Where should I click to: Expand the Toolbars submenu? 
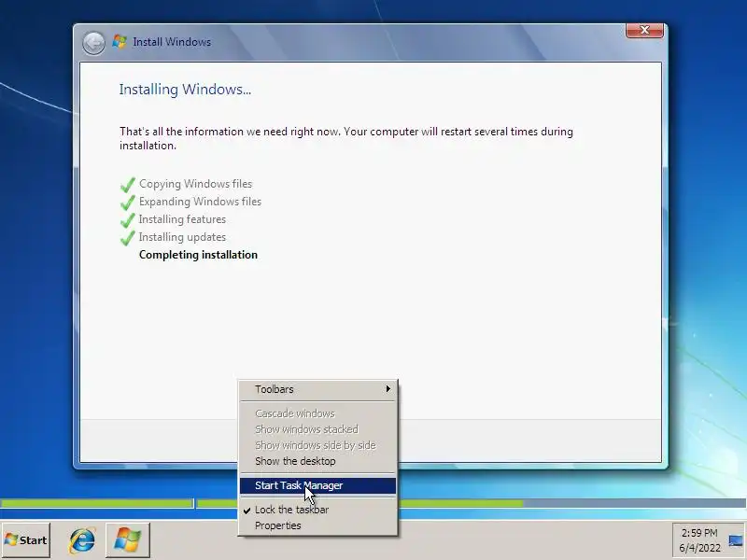[317, 389]
